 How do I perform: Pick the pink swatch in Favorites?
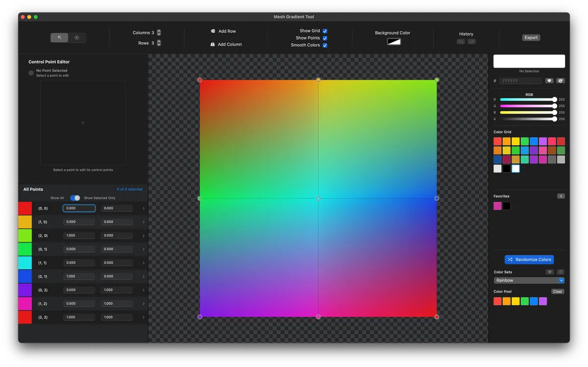497,206
